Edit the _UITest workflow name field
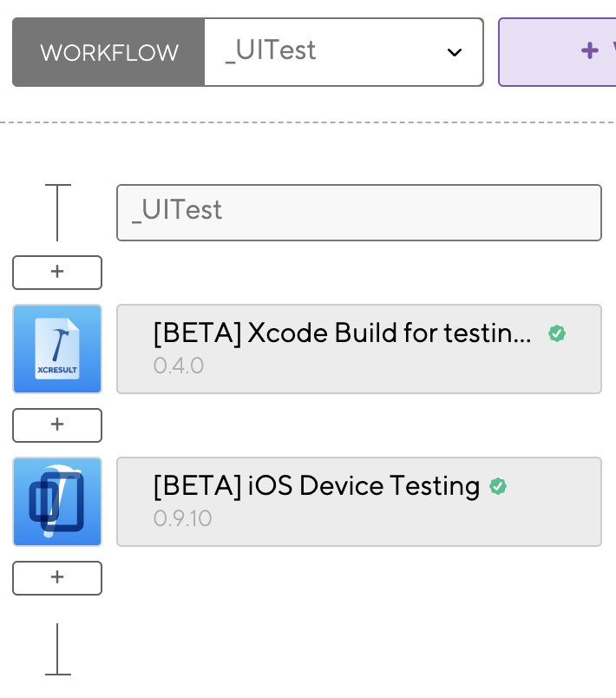Viewport: 616px width, 698px height. click(x=359, y=213)
